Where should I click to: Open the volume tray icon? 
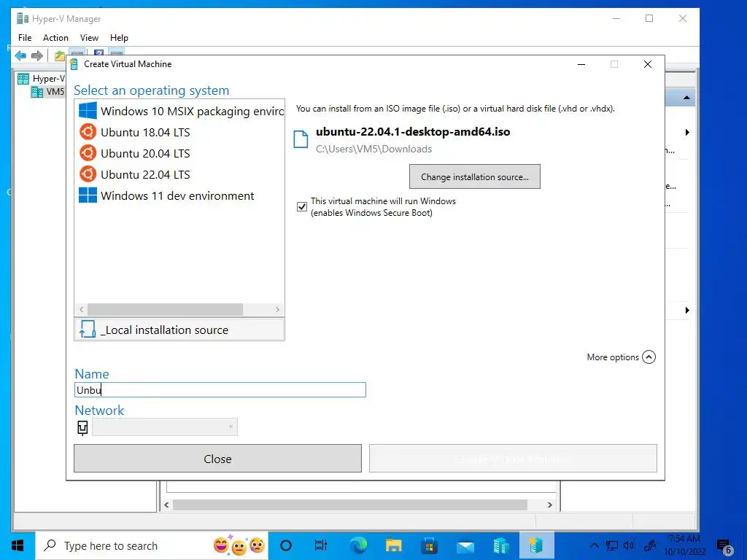629,545
